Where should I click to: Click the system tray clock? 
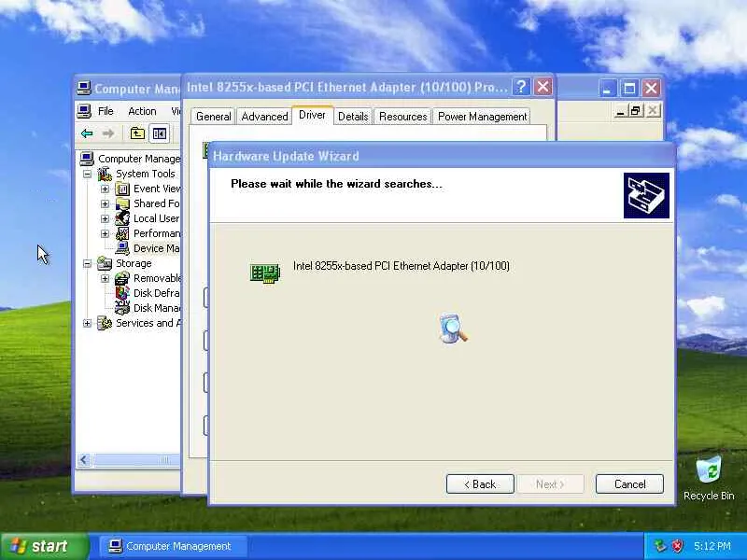[712, 546]
